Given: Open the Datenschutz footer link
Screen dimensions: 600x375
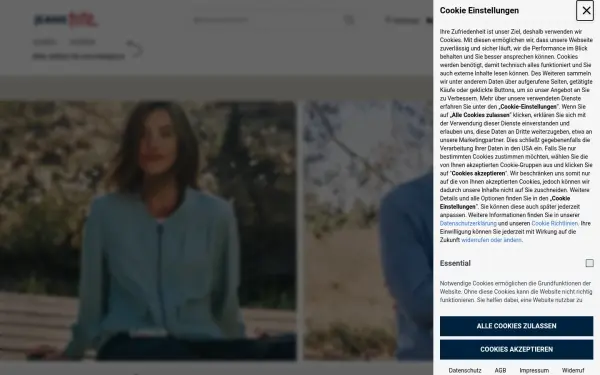Looking at the screenshot, I should 465,370.
